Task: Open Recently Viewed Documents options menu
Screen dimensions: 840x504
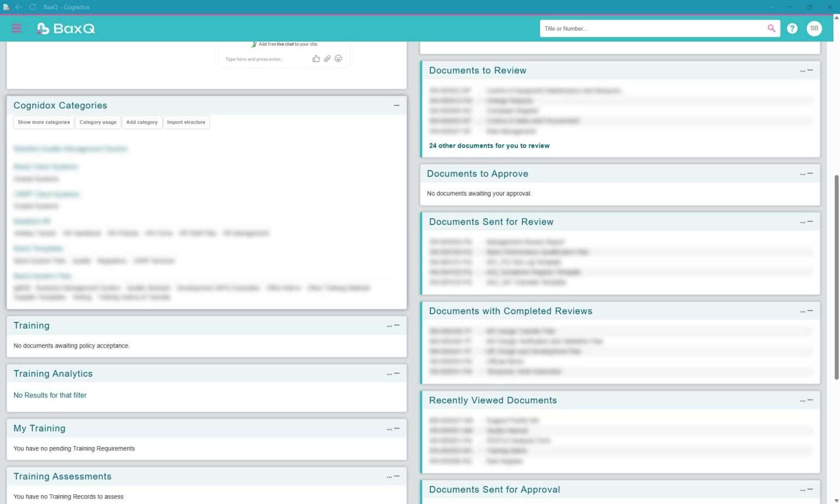Action: coord(802,401)
